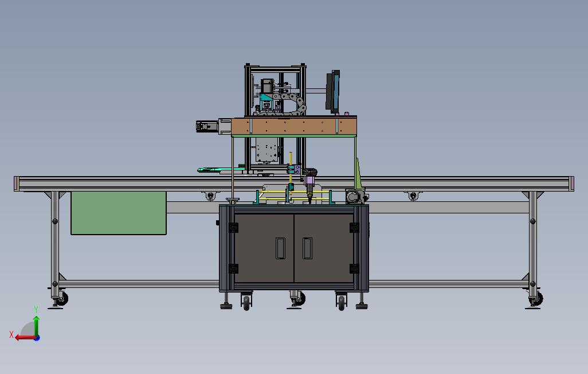Pick the brown panel on the upper frame
The height and width of the screenshot is (374, 588).
point(294,126)
